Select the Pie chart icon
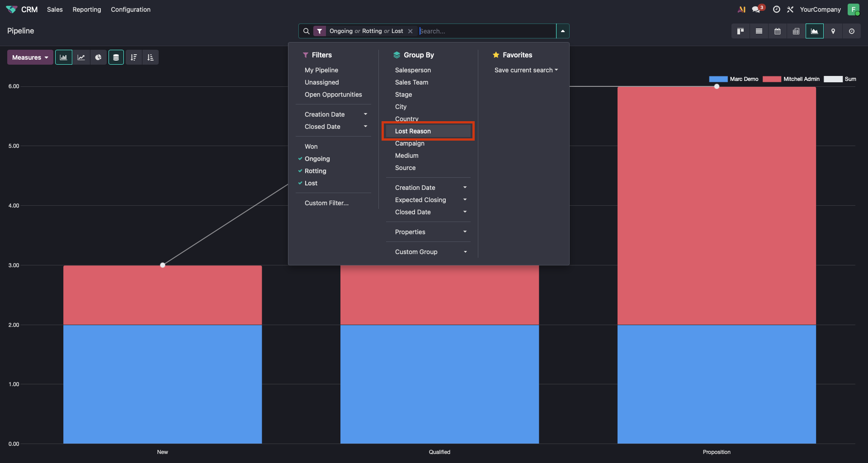Image resolution: width=868 pixels, height=463 pixels. 98,57
